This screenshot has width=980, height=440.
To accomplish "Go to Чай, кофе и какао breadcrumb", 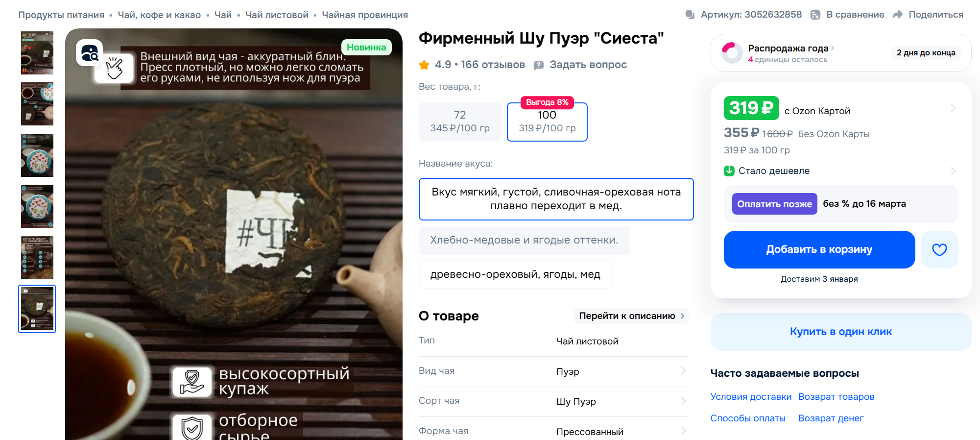I will coord(159,15).
